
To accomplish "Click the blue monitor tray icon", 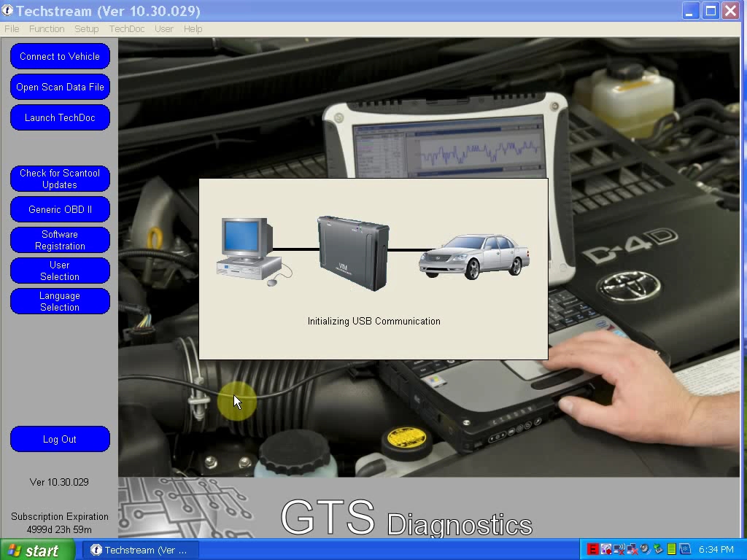I will click(685, 550).
